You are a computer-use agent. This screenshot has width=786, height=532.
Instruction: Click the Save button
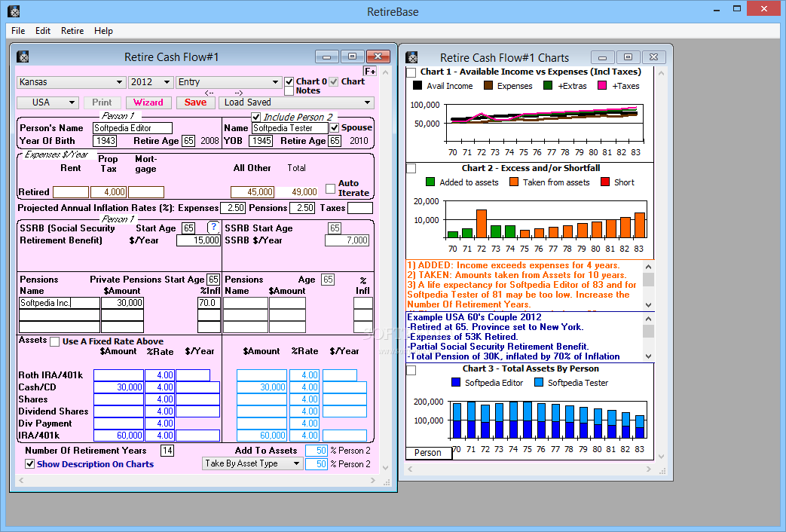195,102
